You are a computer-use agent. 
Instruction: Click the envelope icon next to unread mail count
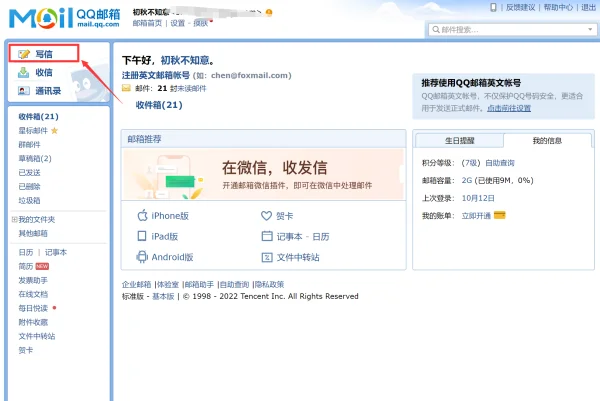tap(126, 88)
